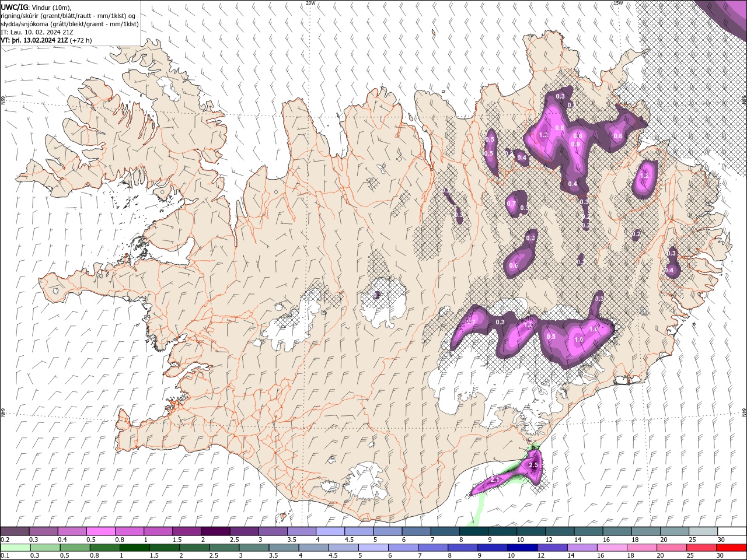Click dark purple upper legend swatch 2
This screenshot has height=560, width=747.
point(215,531)
